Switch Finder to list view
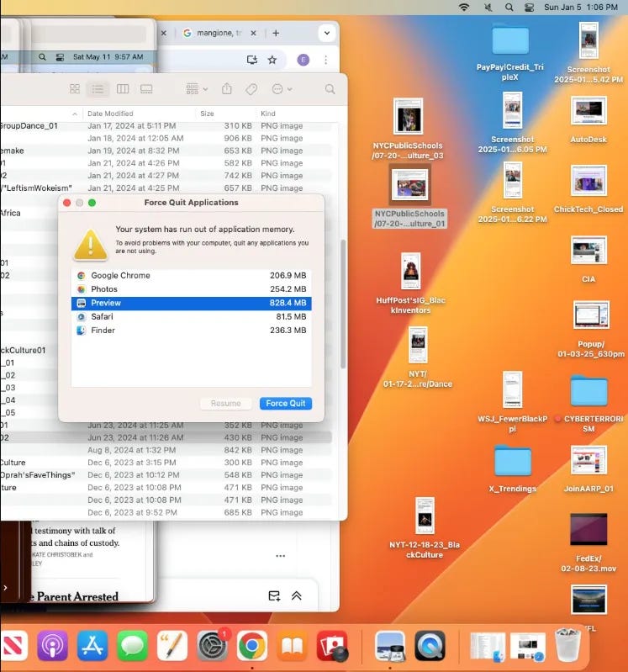 (x=98, y=88)
